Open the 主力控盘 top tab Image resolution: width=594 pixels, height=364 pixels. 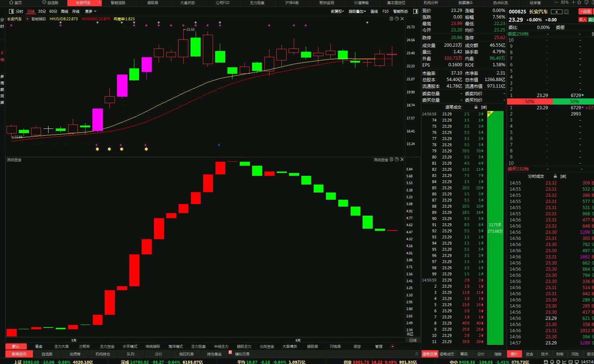pos(257,3)
